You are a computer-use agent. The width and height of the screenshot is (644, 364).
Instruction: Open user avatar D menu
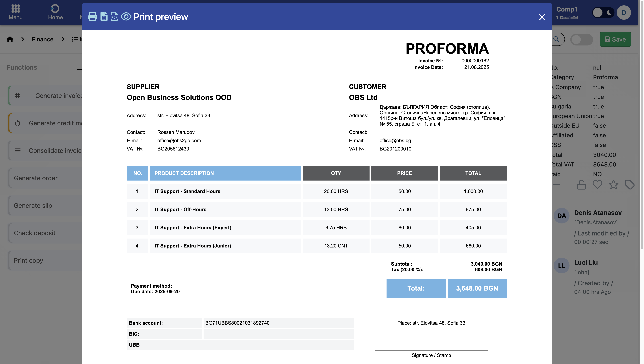click(x=624, y=13)
